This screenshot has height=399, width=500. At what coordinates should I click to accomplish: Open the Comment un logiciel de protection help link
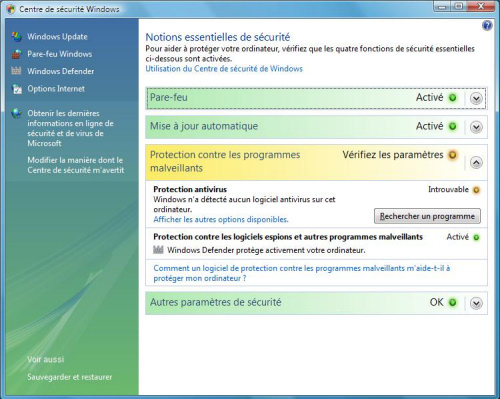(x=302, y=273)
